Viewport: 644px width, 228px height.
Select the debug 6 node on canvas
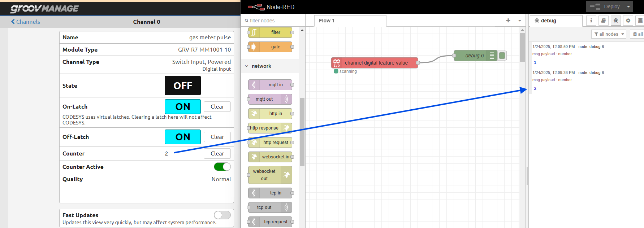tap(475, 56)
